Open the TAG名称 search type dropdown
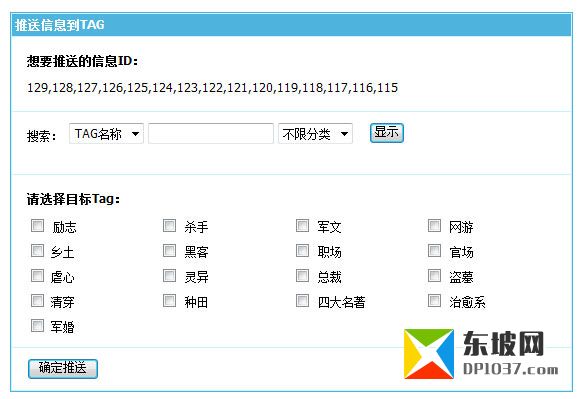The height and width of the screenshot is (399, 579). tap(106, 134)
